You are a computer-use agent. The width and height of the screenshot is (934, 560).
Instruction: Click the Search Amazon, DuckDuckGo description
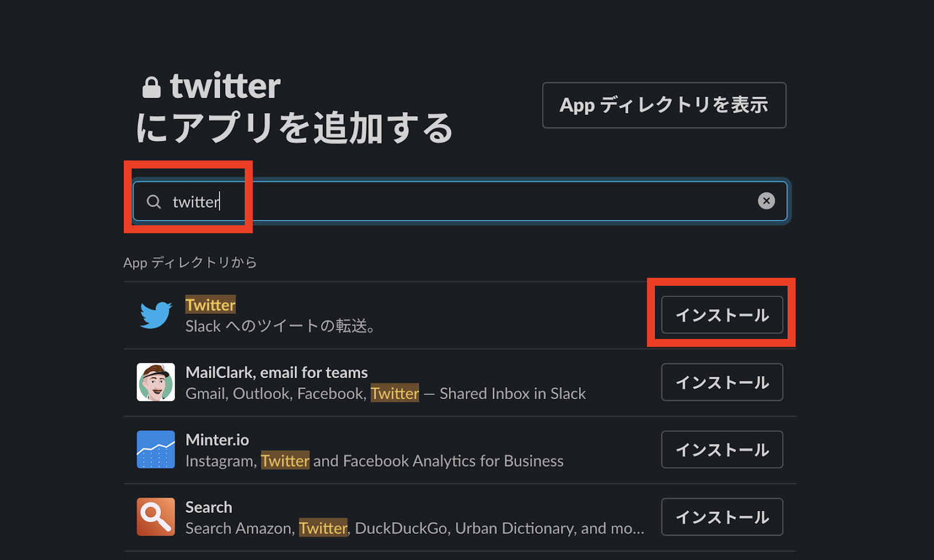415,528
